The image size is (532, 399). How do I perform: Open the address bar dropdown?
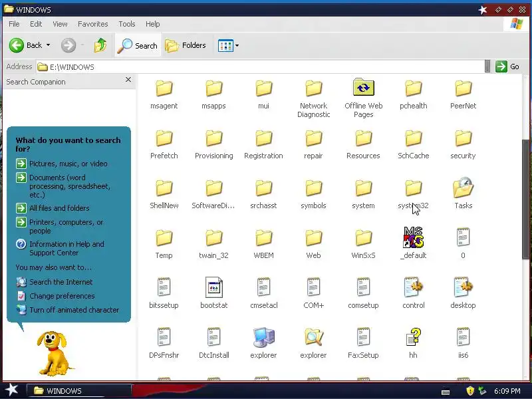tap(487, 66)
